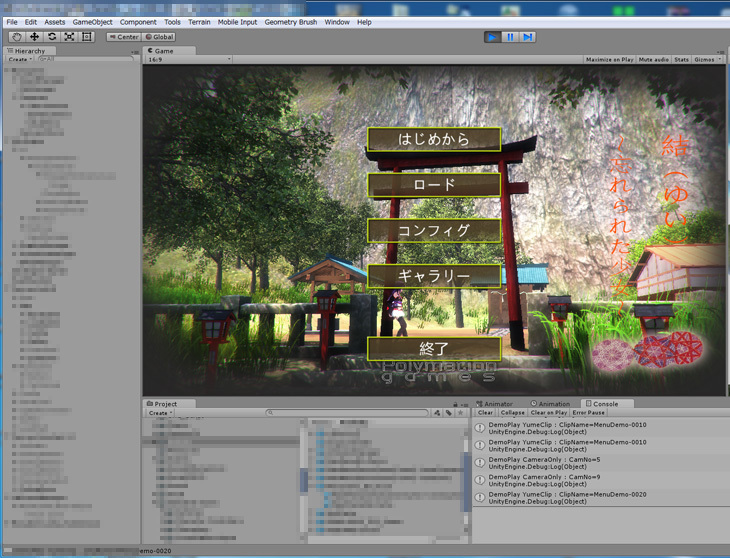Click the Play button
This screenshot has width=730, height=558.
tap(493, 37)
